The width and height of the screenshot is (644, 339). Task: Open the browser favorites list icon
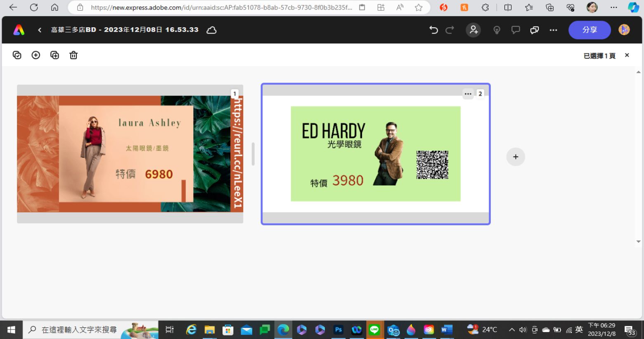529,7
